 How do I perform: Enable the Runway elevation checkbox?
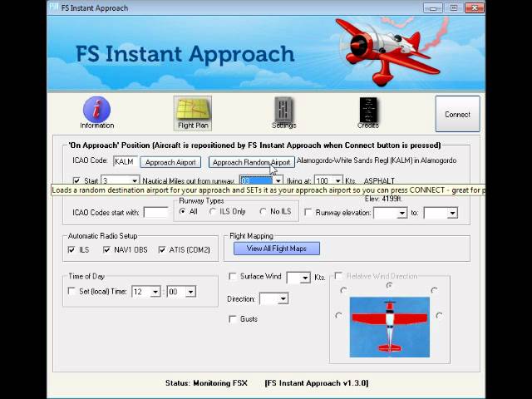click(308, 213)
